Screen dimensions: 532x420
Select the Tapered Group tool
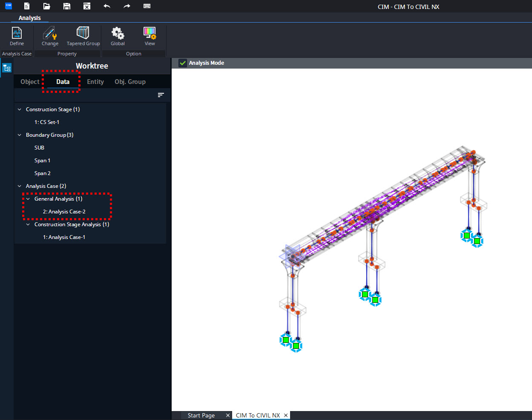(x=83, y=33)
